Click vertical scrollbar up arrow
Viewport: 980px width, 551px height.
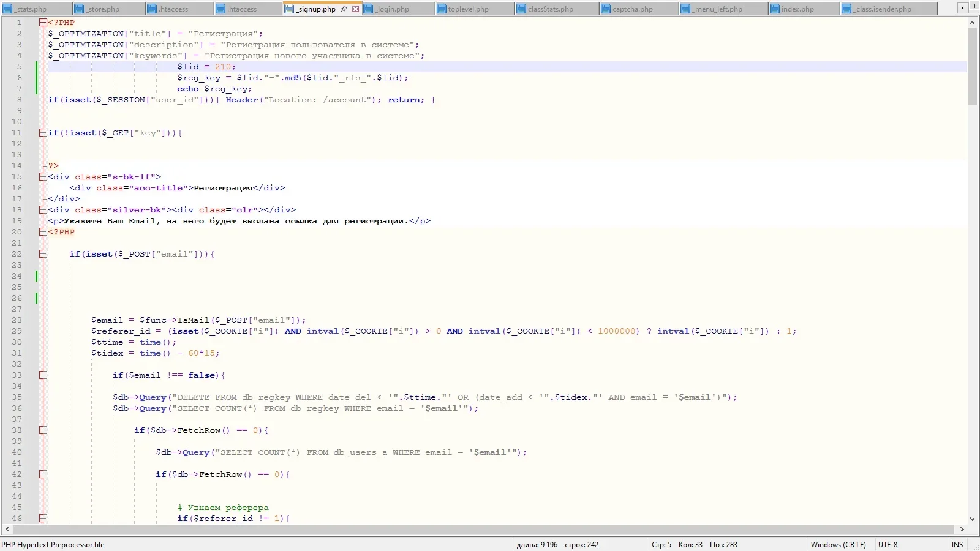coord(972,23)
